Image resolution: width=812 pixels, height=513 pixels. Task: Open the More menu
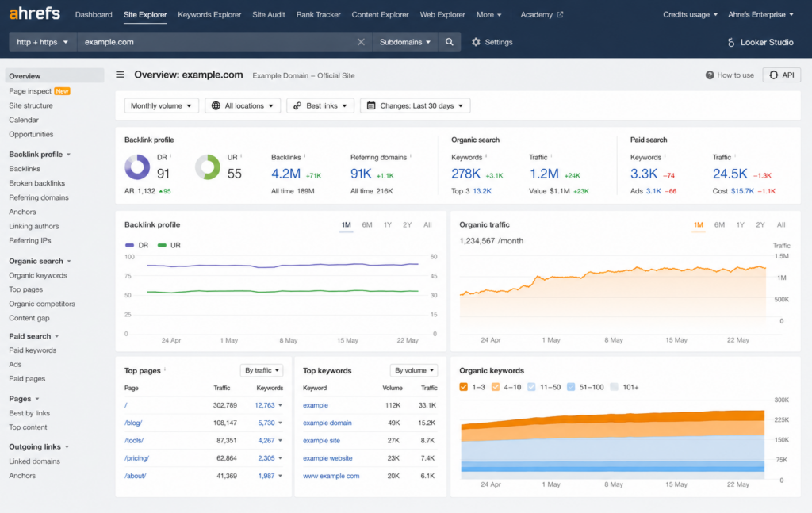[x=488, y=14]
